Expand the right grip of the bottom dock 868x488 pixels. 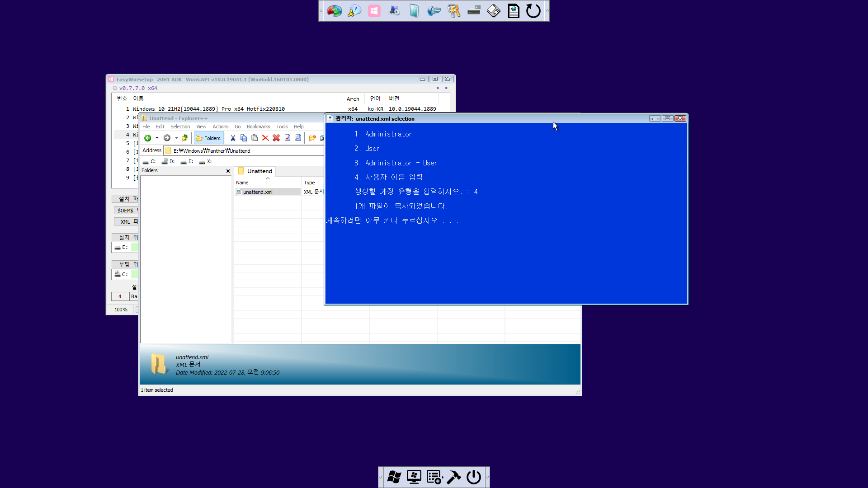pyautogui.click(x=487, y=477)
